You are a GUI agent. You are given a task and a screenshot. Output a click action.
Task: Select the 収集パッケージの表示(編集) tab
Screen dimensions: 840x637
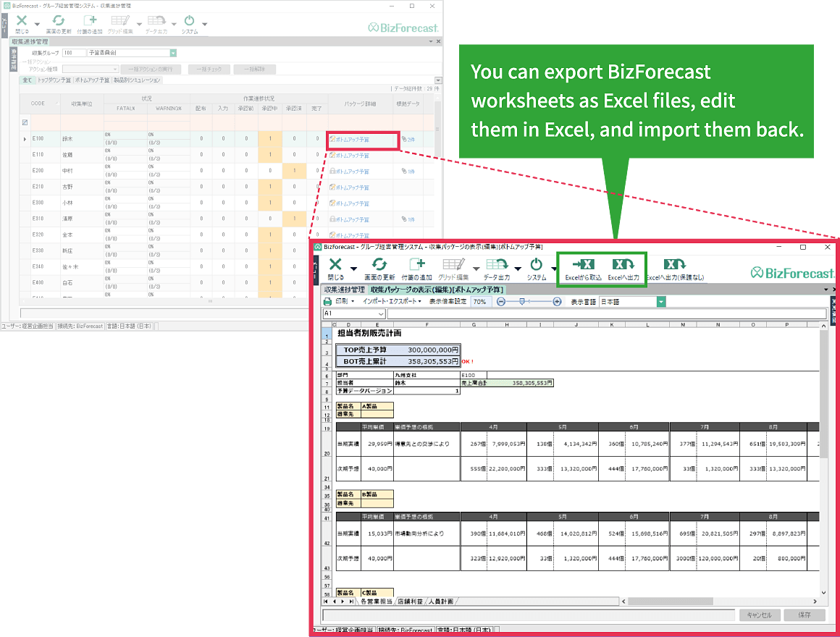point(437,290)
